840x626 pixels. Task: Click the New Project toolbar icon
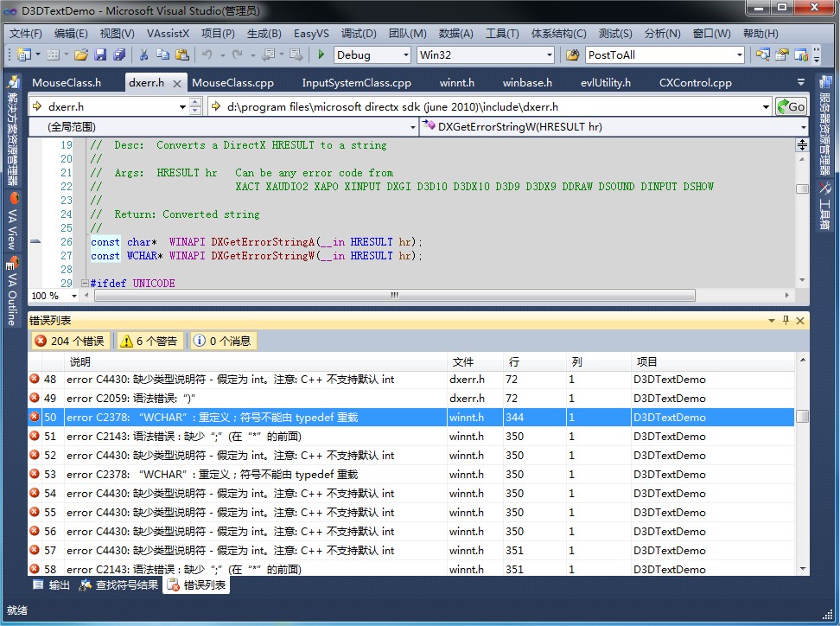point(24,54)
